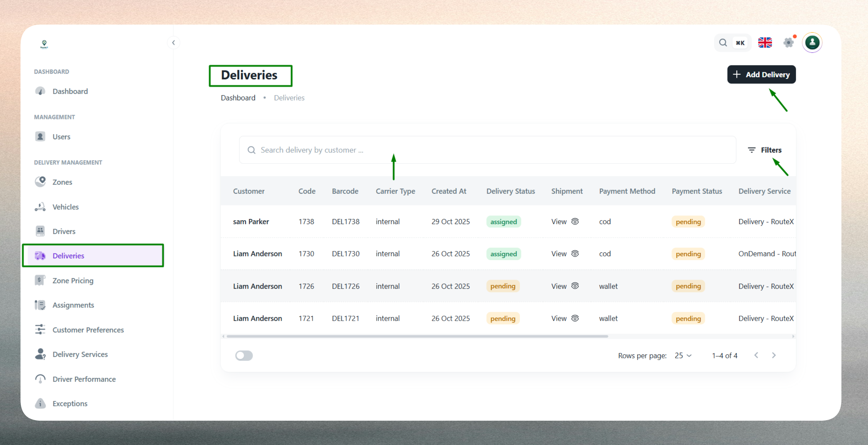Open Driver Performance
The width and height of the screenshot is (868, 445).
84,379
